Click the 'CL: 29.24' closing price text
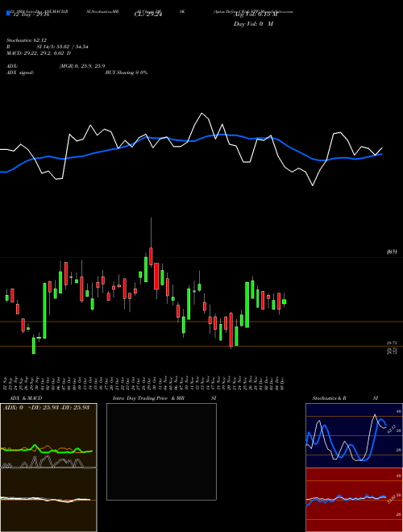 (x=148, y=15)
